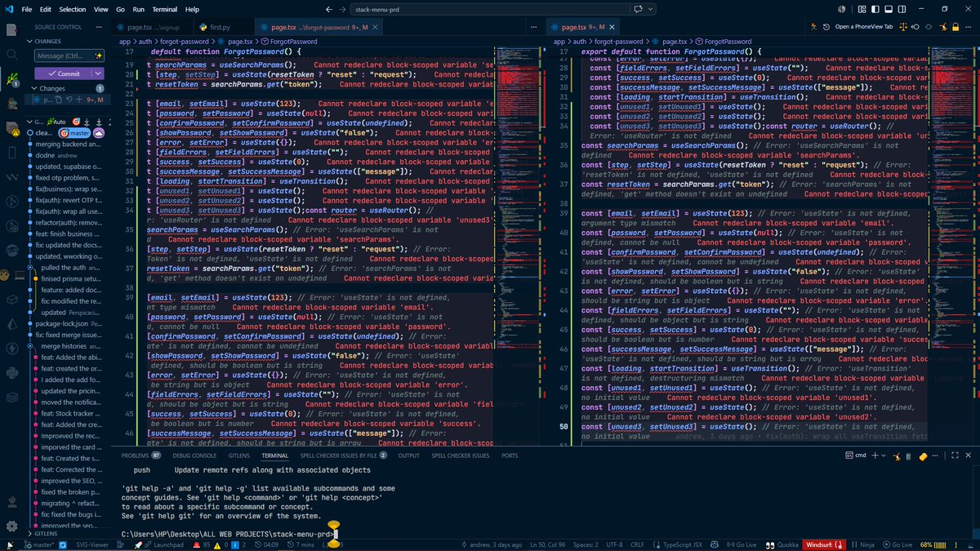Viewport: 980px width, 551px height.
Task: Click the cloud remote badge beside master
Action: click(99, 133)
